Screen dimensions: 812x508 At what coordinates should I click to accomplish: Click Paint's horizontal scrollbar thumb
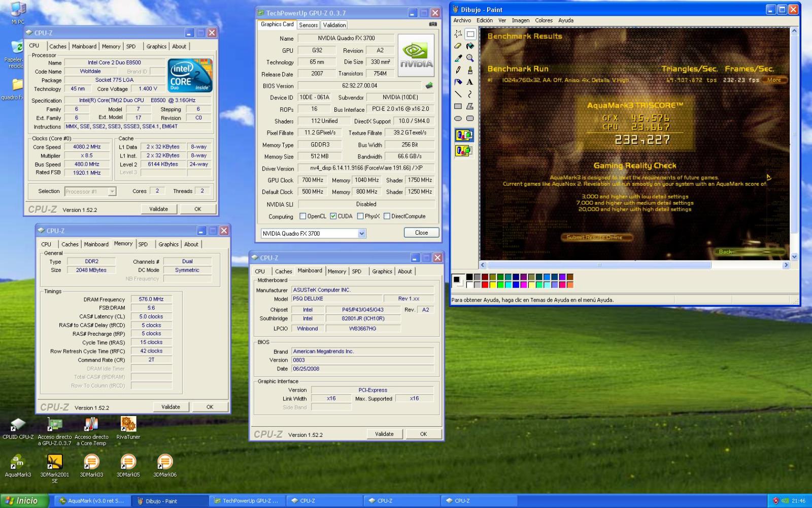tap(599, 265)
